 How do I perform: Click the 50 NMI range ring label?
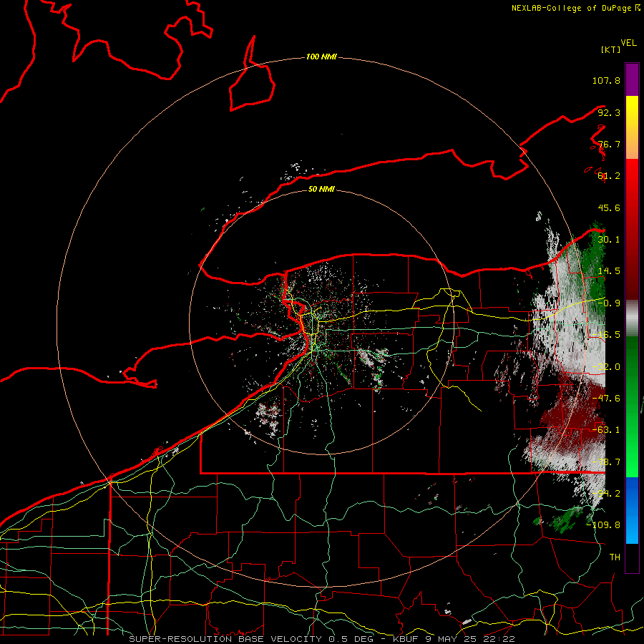321,190
